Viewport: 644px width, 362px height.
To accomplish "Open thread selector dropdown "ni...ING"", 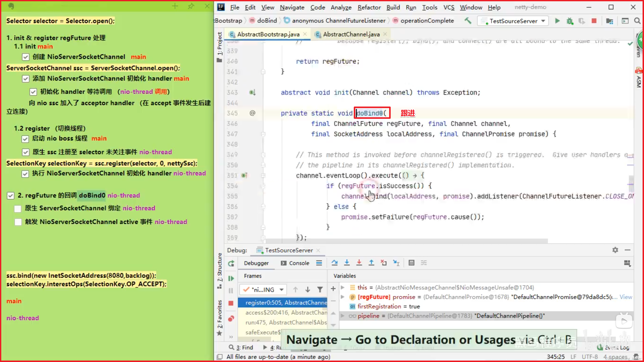I will click(x=263, y=290).
